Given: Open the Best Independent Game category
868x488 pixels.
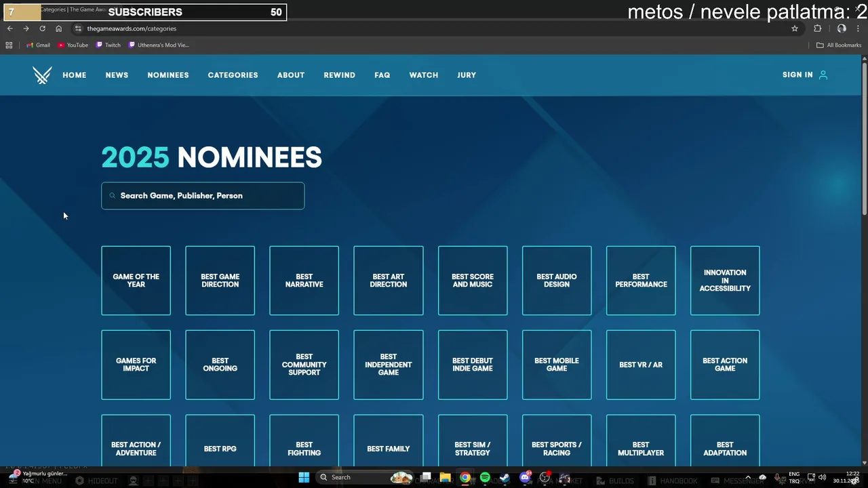Looking at the screenshot, I should tap(389, 365).
